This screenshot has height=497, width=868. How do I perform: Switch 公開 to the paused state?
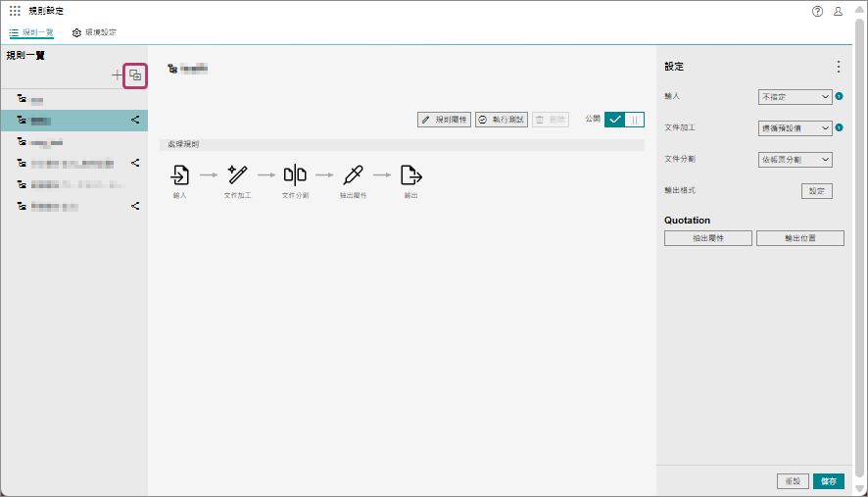click(635, 119)
